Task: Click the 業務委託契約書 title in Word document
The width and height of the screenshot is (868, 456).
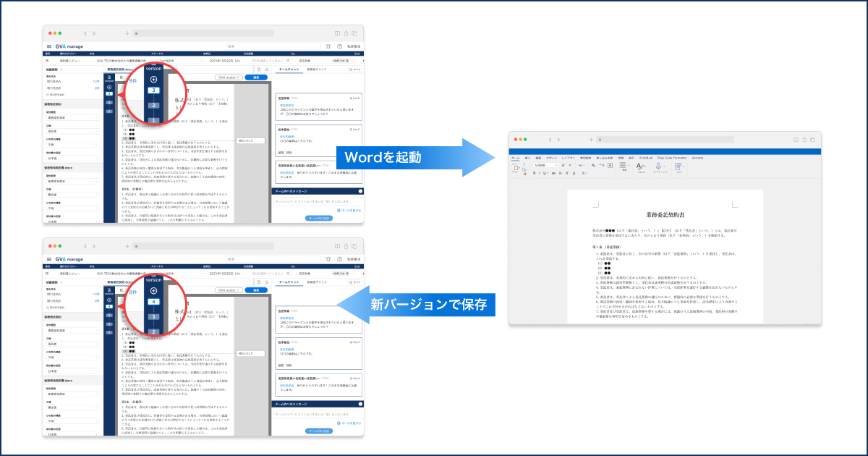Action: 665,215
